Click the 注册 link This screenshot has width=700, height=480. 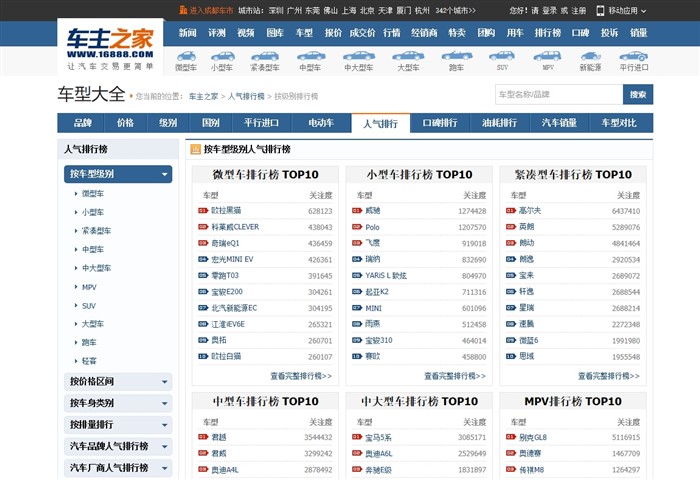[x=579, y=10]
